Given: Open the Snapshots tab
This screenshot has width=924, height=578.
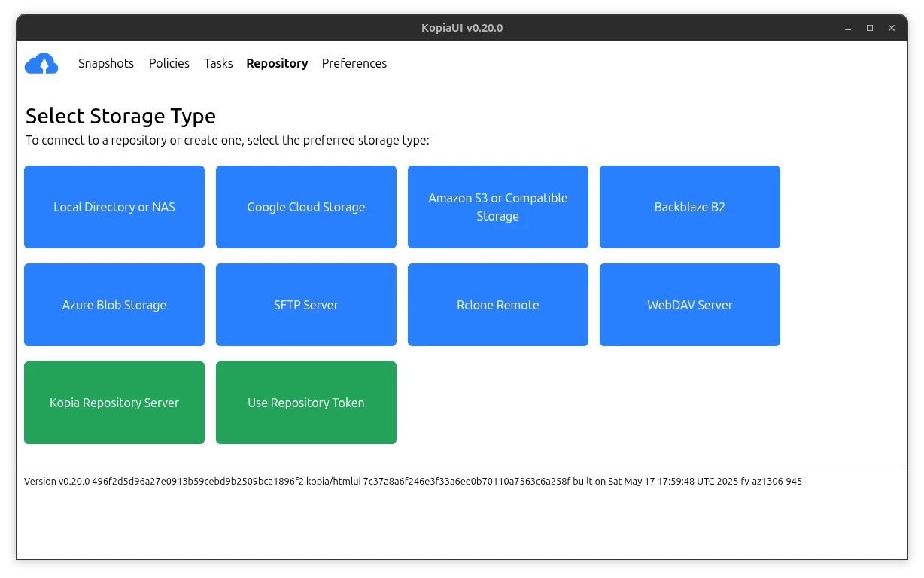Looking at the screenshot, I should pos(106,64).
